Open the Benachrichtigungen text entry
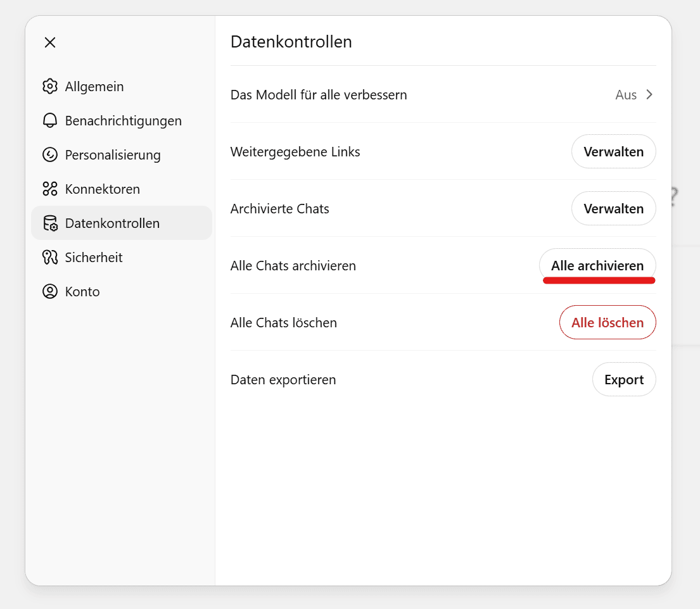This screenshot has height=609, width=700. (x=123, y=121)
